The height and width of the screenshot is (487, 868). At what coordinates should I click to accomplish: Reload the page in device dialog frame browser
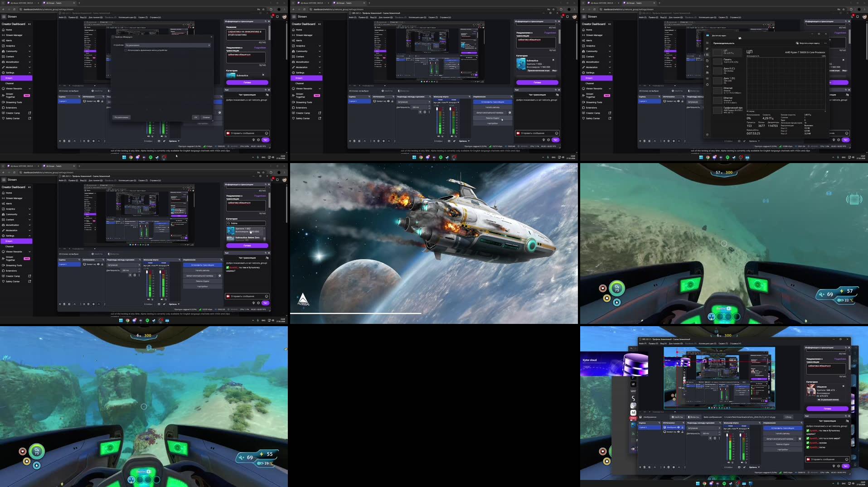tap(14, 9)
